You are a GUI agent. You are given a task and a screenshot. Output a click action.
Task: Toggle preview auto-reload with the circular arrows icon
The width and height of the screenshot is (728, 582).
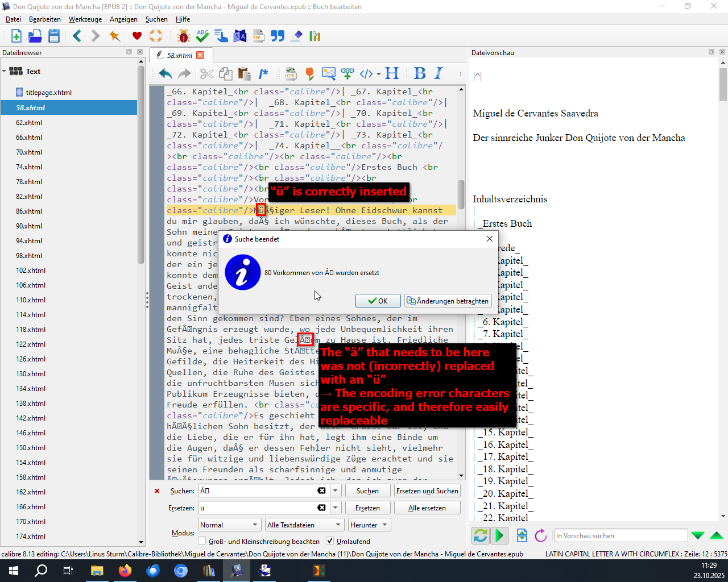481,535
